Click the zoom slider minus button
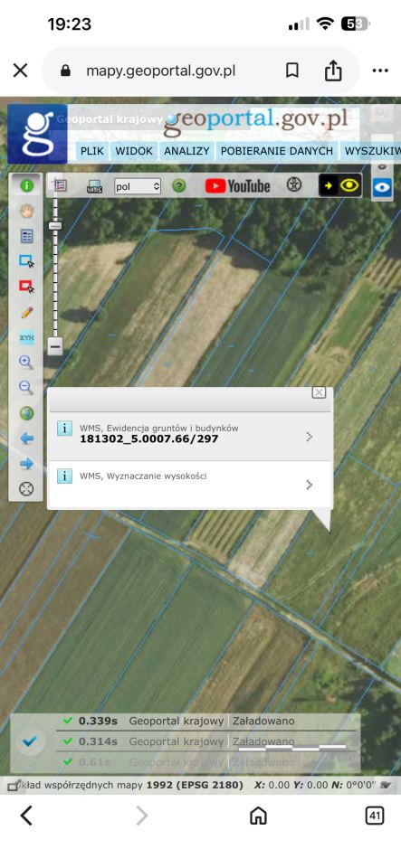 tap(54, 346)
